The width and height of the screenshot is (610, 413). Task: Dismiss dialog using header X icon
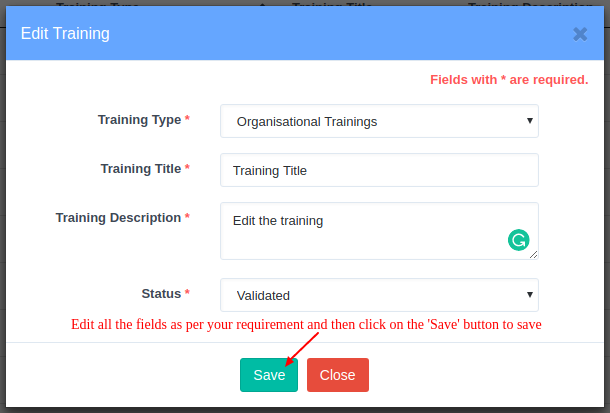580,34
